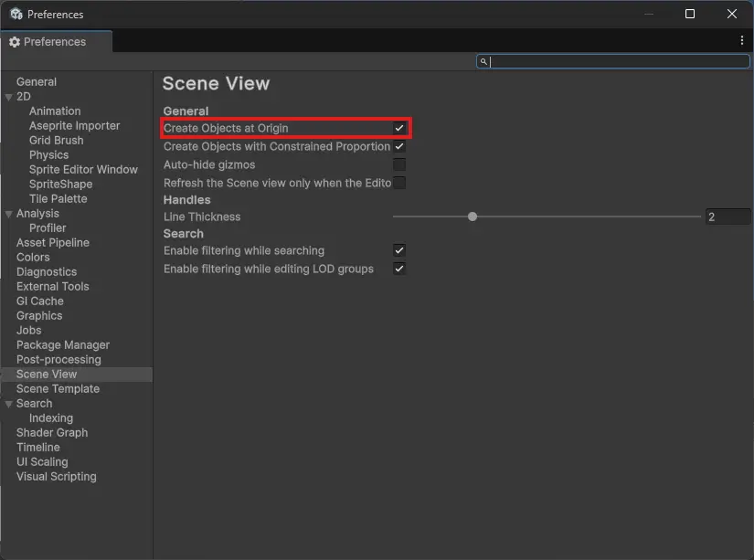Click the Line Thickness value field
Image resolution: width=754 pixels, height=560 pixels.
coord(727,217)
